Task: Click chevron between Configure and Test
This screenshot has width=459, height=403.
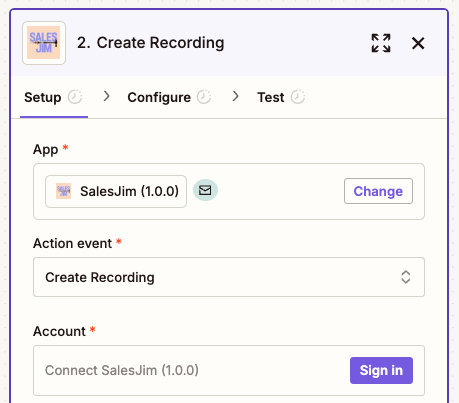Action: click(x=235, y=96)
